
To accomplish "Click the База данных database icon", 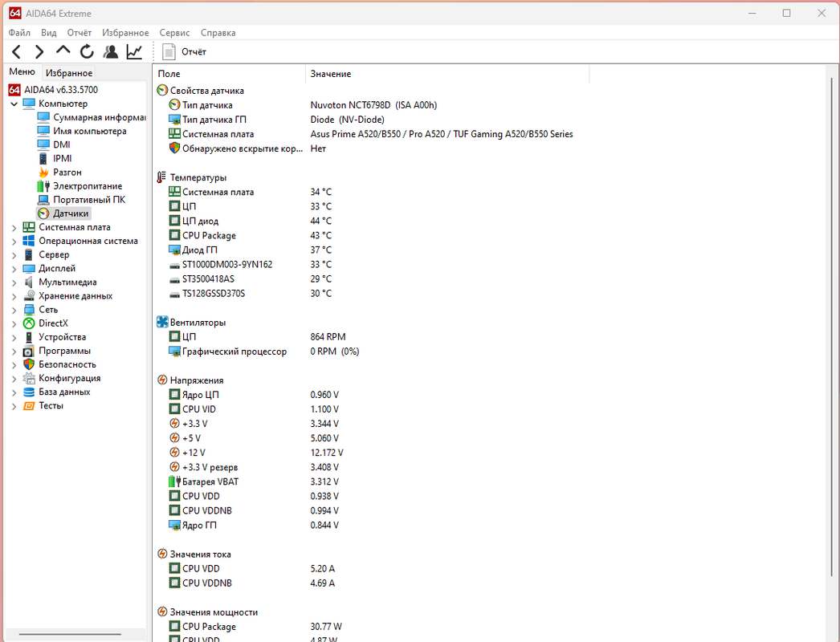I will (x=29, y=392).
